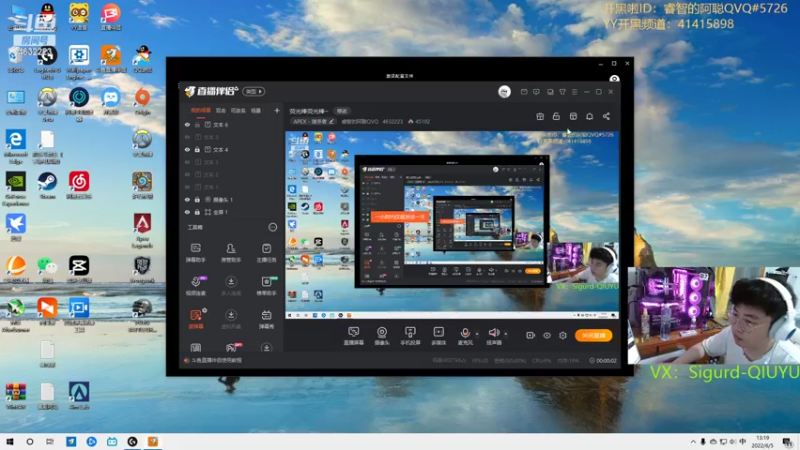Viewport: 800px width, 450px height.
Task: Open the notification bell above the preview
Action: (589, 116)
